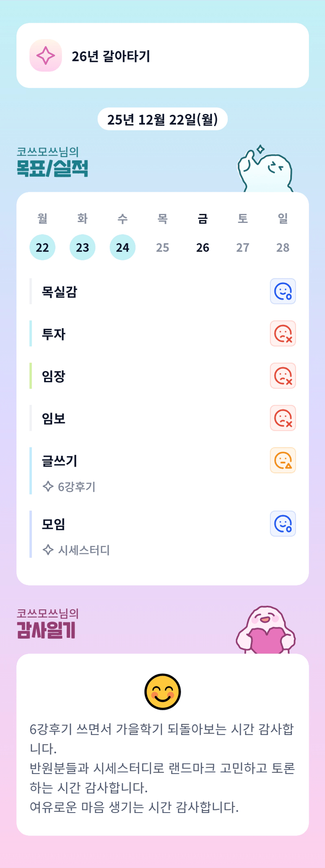The height and width of the screenshot is (868, 325).
Task: Select Monday the 22nd in the week row
Action: (x=42, y=247)
